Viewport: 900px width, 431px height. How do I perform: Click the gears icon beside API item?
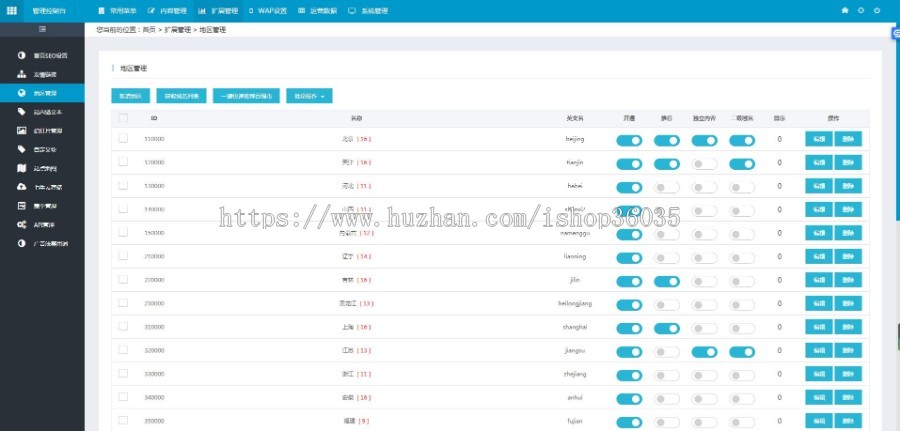(22, 224)
